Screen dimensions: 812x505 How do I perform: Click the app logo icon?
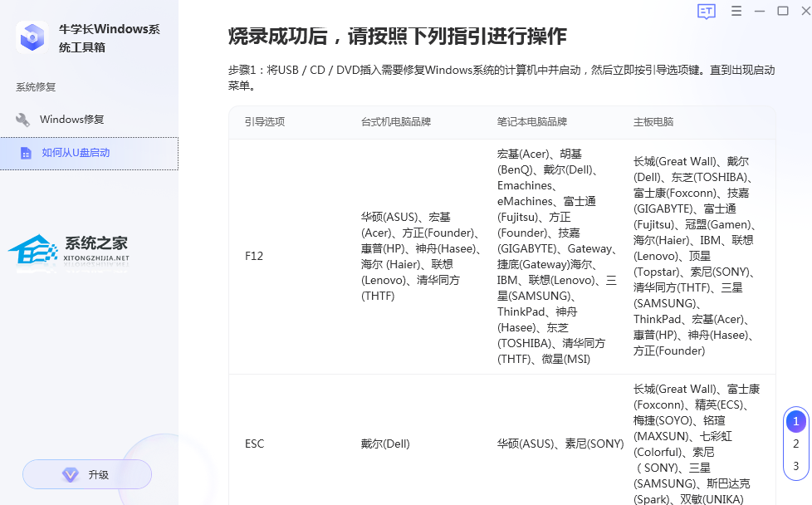(32, 37)
